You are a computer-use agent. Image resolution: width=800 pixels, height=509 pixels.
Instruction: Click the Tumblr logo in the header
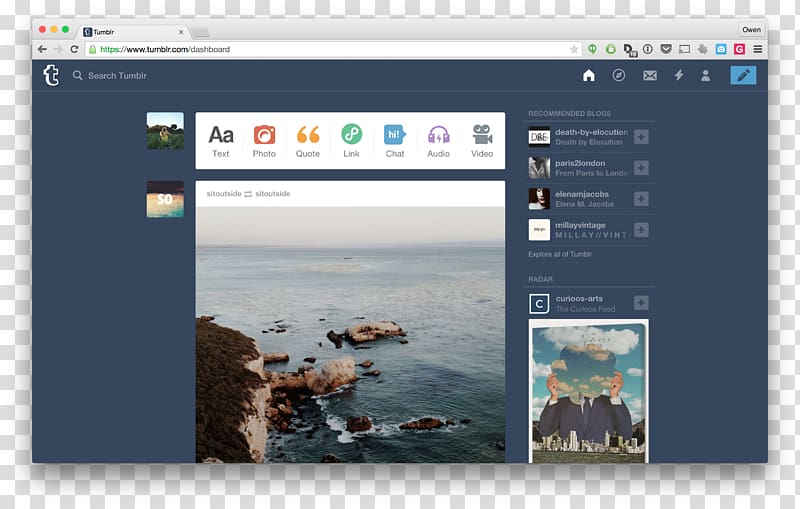51,75
